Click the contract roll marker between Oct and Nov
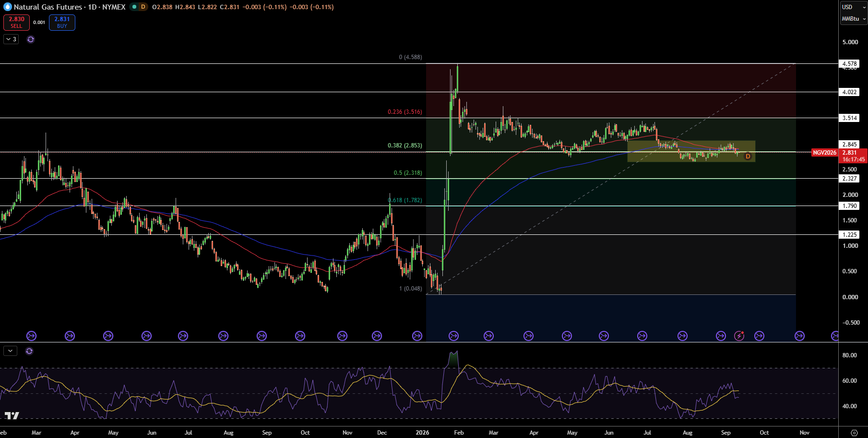The height and width of the screenshot is (438, 868). coord(799,336)
